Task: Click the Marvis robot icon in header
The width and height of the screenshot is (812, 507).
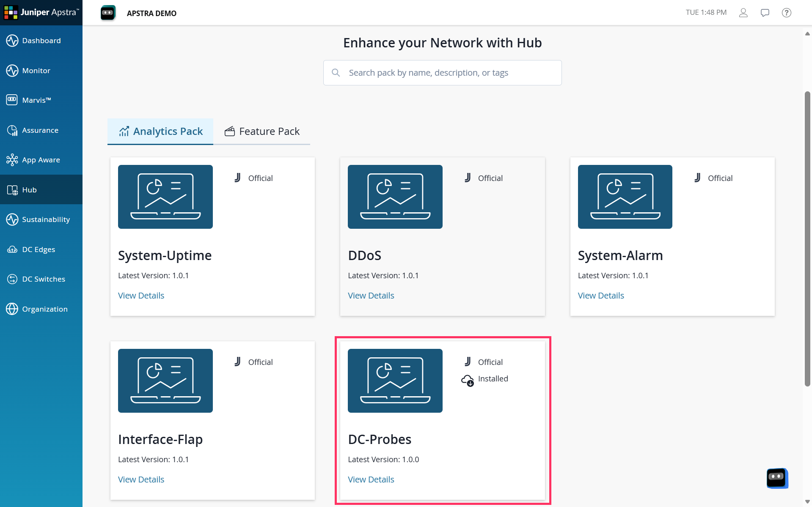Action: click(x=108, y=13)
